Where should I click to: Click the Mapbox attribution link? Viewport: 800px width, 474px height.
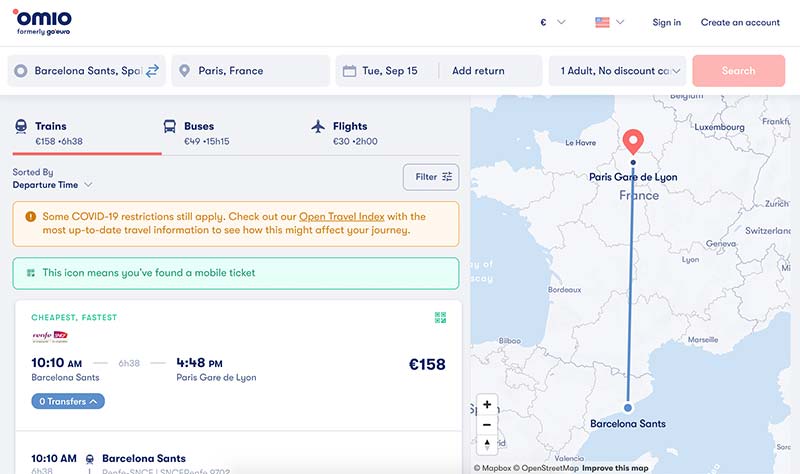coord(492,468)
